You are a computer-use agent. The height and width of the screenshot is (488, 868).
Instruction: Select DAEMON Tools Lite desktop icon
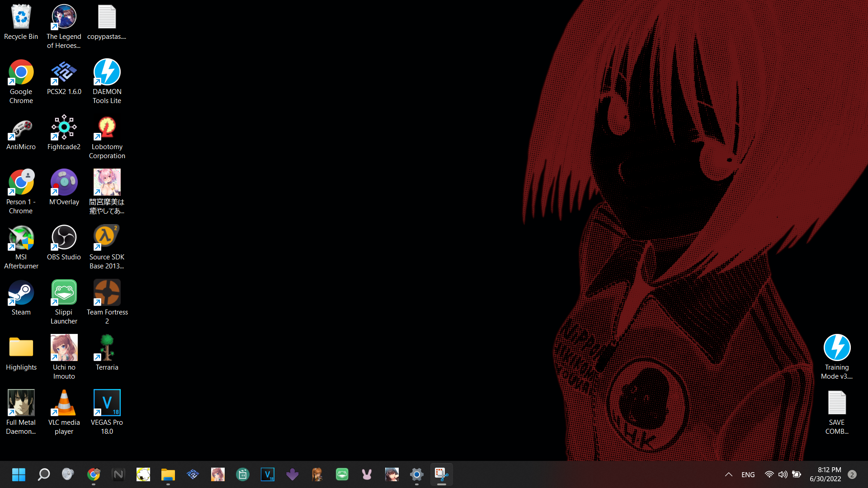(107, 72)
